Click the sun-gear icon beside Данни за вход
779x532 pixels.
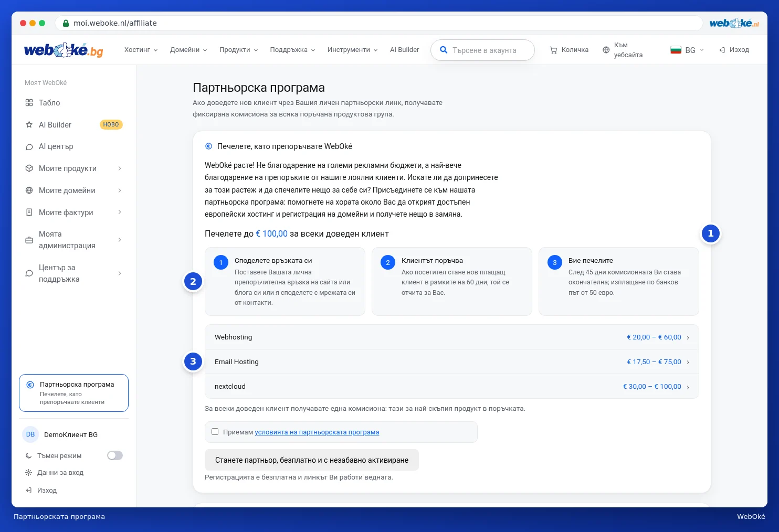click(x=28, y=473)
